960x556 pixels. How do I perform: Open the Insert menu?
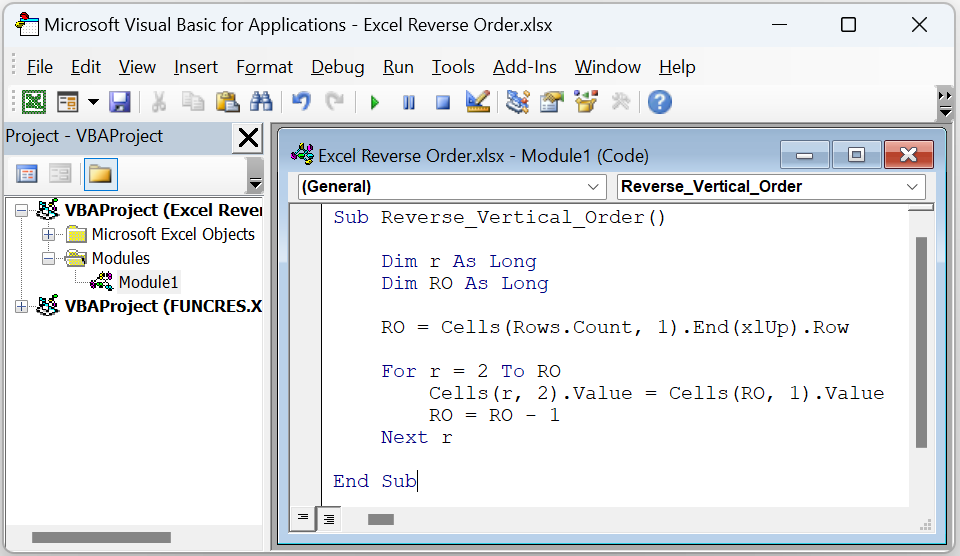(195, 67)
